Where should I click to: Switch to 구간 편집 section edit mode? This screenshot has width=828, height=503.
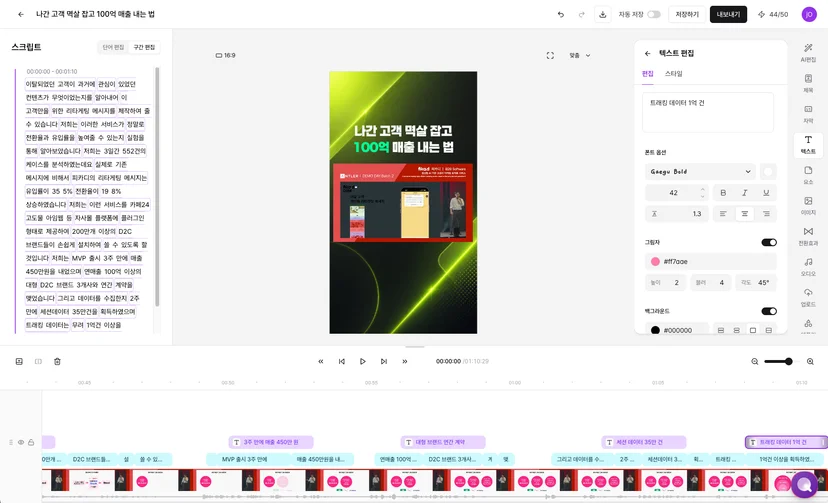click(x=144, y=48)
